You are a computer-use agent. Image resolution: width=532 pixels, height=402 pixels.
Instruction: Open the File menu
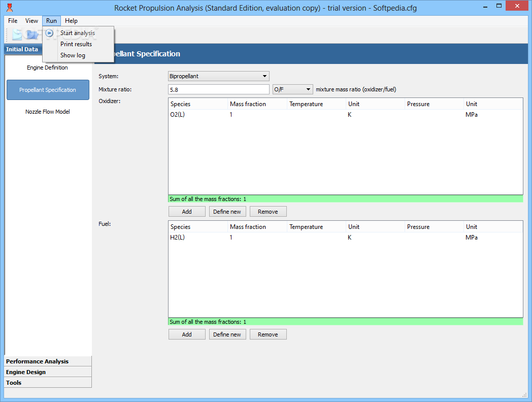(13, 21)
